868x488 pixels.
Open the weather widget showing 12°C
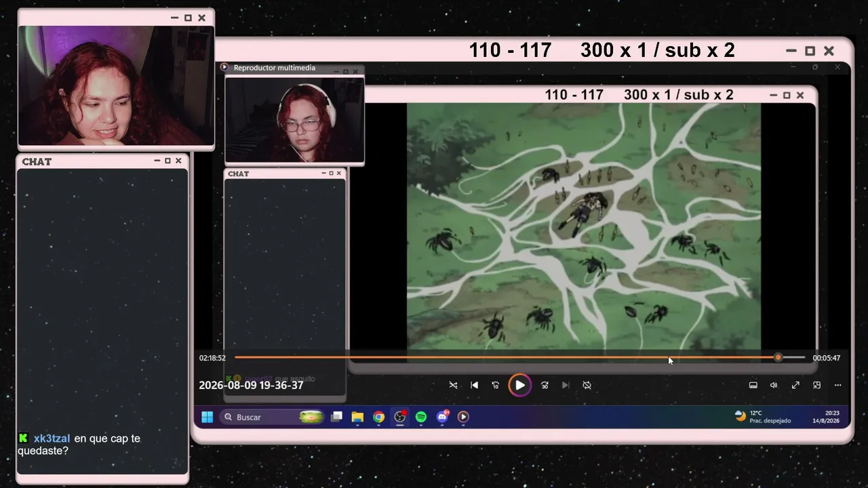(763, 417)
